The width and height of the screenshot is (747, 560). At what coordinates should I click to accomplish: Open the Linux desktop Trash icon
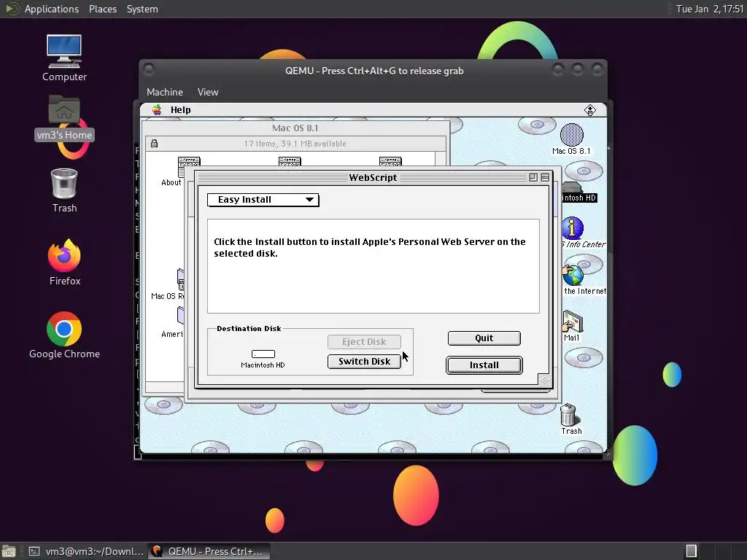[64, 184]
